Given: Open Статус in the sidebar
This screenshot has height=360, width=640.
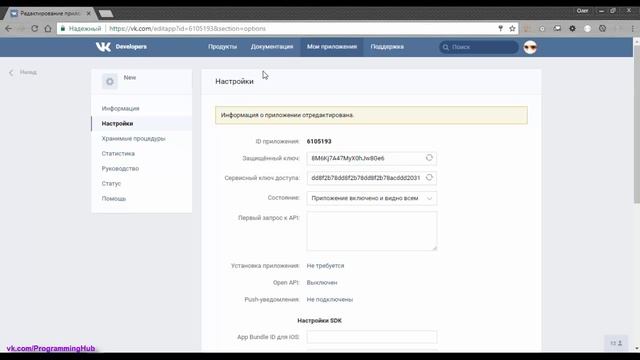Looking at the screenshot, I should [142, 184].
